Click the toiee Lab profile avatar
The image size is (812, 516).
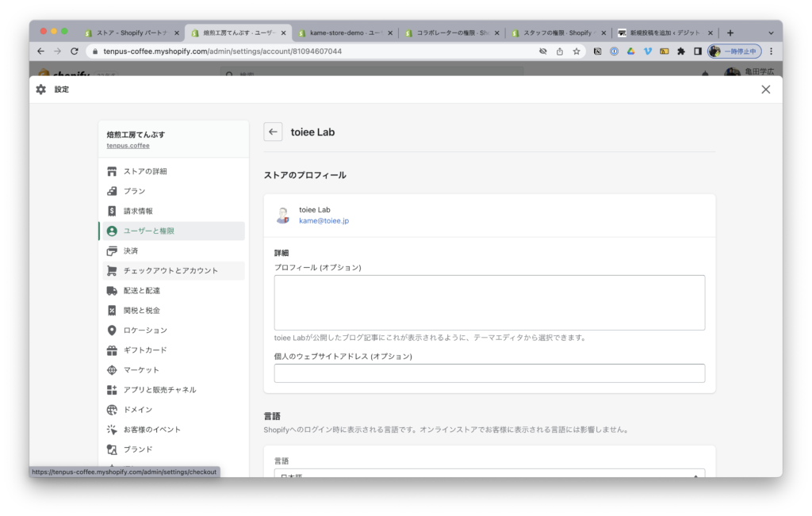point(283,216)
